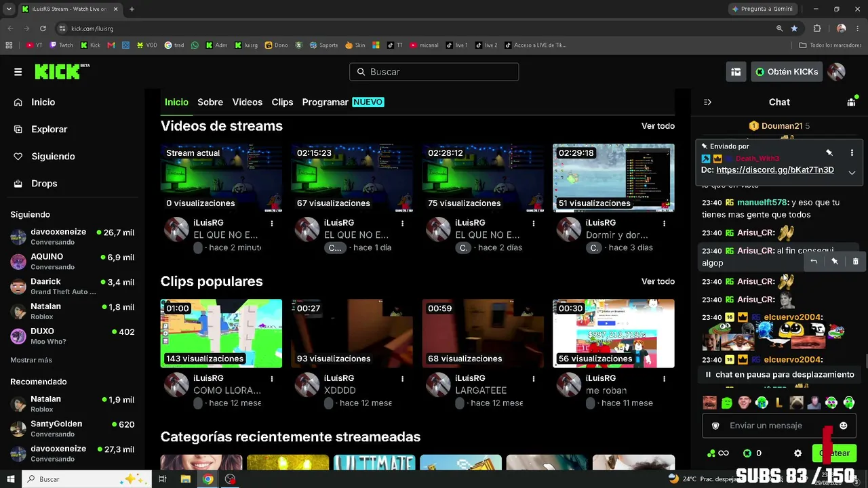Viewport: 868px width, 488px height.
Task: Open the discord.gg link in the pinned message
Action: (775, 170)
